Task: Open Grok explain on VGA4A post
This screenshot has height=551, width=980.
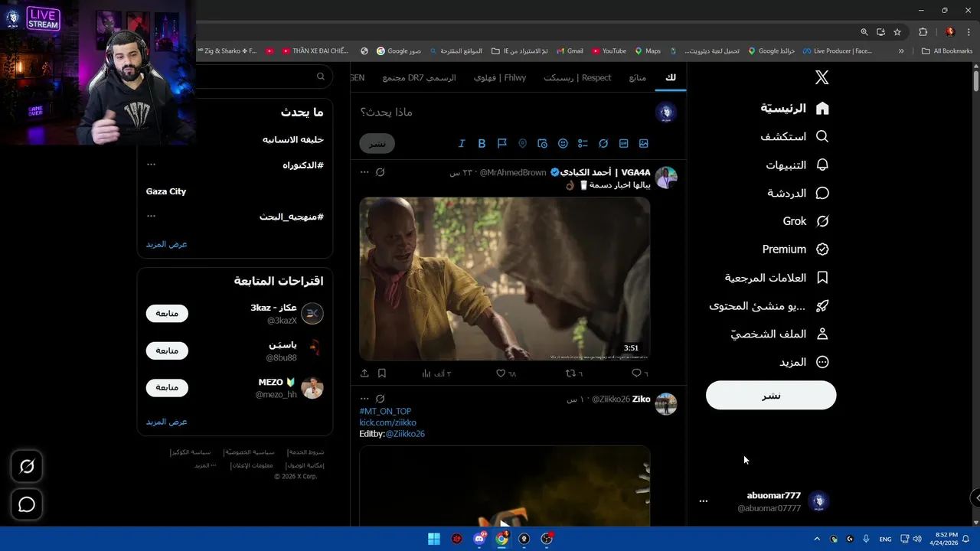Action: coord(381,172)
